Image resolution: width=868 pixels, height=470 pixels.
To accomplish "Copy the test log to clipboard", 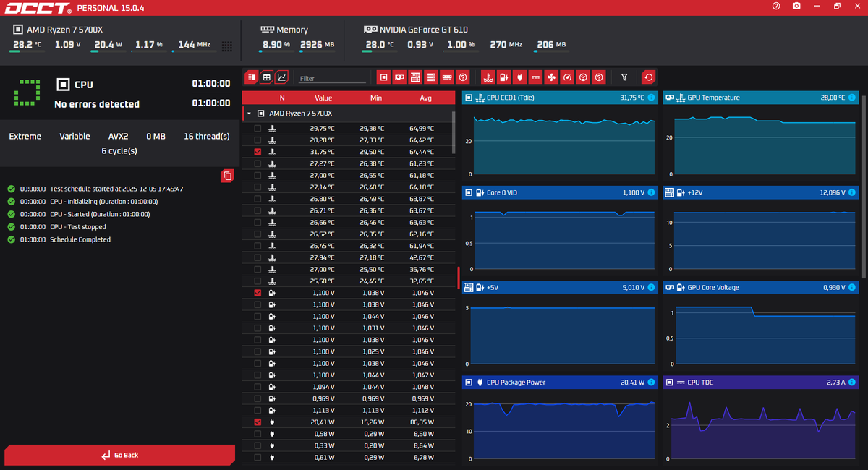I will coord(227,176).
